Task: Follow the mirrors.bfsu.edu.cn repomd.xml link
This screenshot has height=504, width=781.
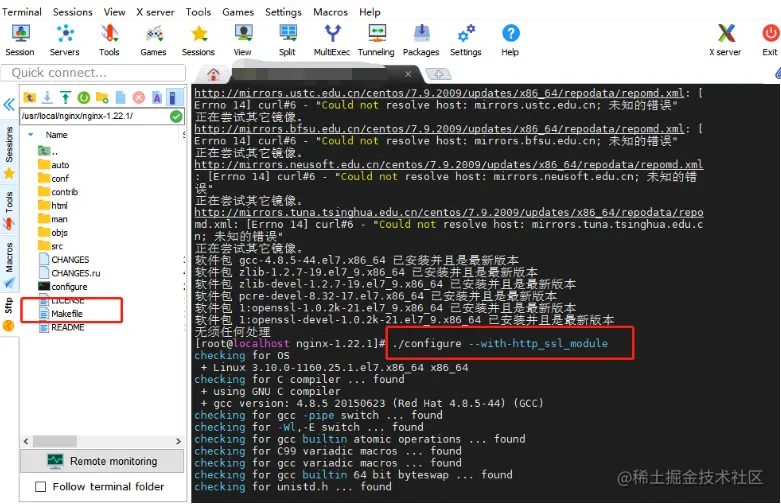Action: [439, 129]
